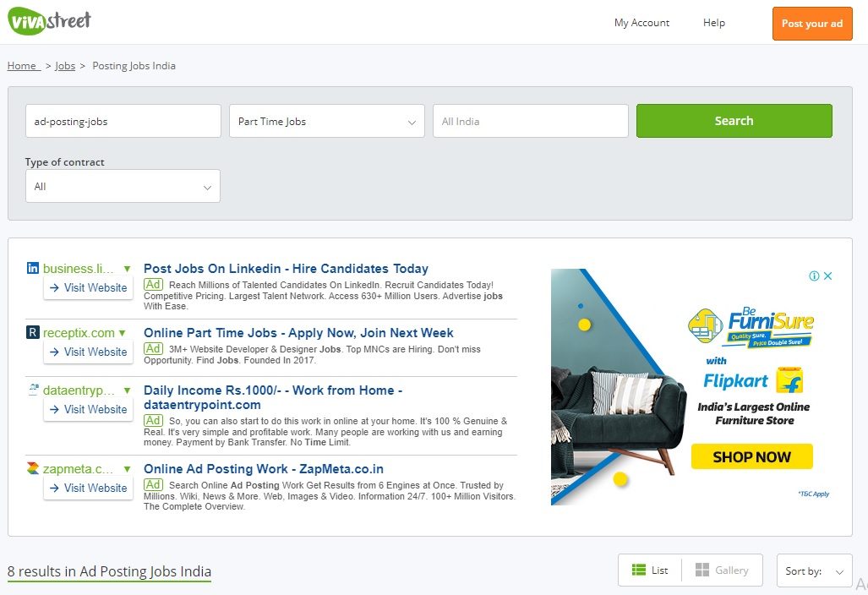Switch to List view

pyautogui.click(x=650, y=570)
